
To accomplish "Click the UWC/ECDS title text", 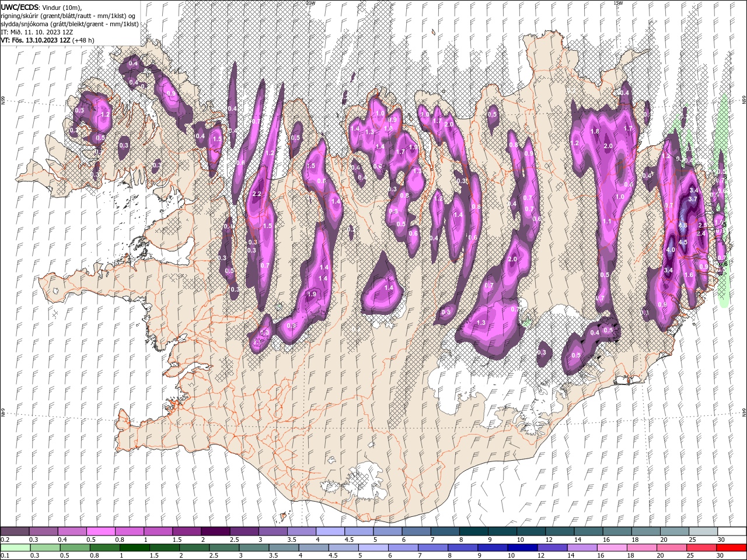I will click(20, 6).
